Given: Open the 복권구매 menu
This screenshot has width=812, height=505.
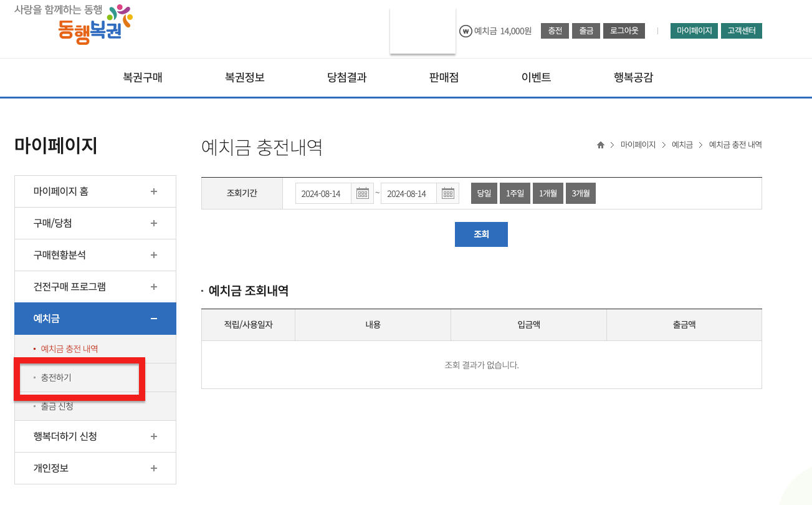Looking at the screenshot, I should (143, 78).
